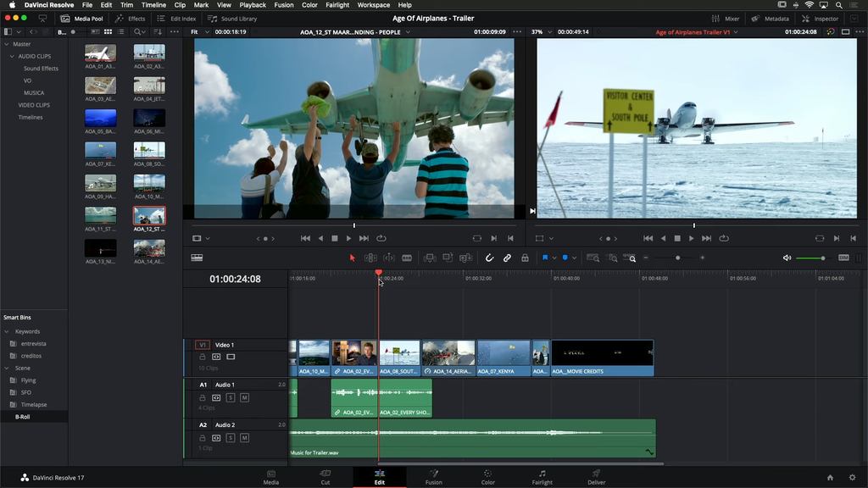Screen dimensions: 868x488
Task: Open the Edit Index panel
Action: (176, 19)
